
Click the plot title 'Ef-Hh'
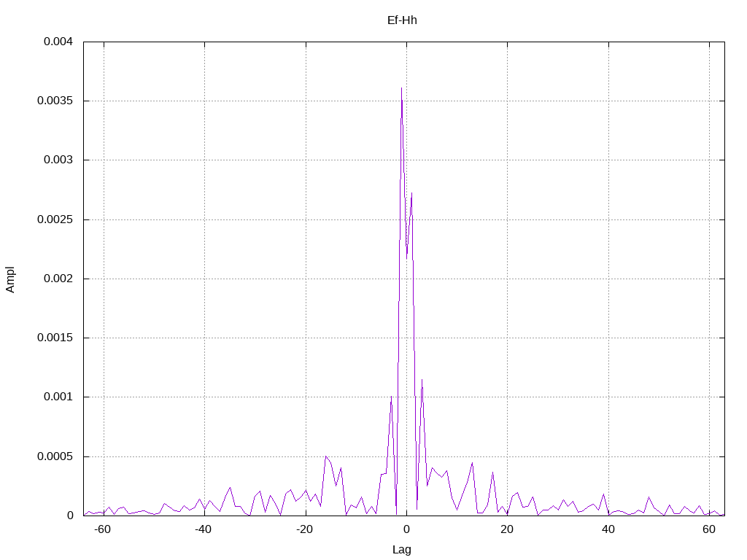[x=402, y=20]
